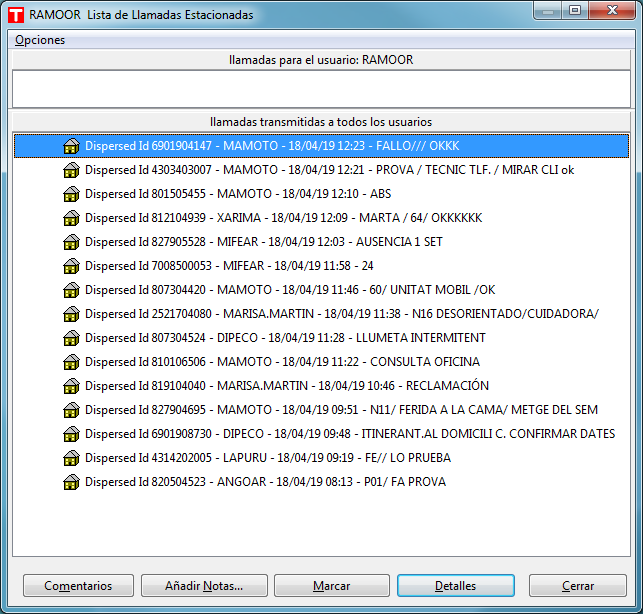
Task: Select the DIPECO ITINERANT AL DOMICILI call
Action: 349,434
